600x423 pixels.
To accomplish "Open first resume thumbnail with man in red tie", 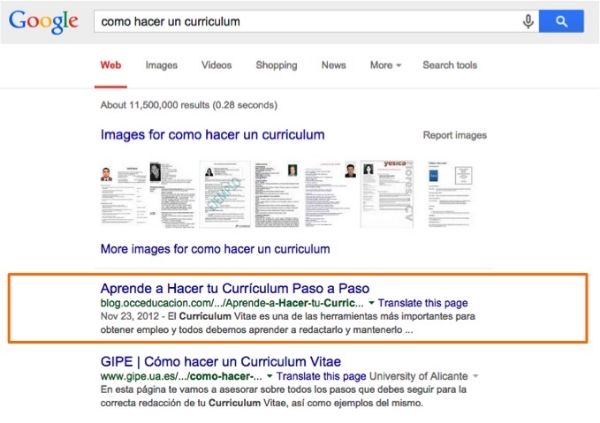I will click(123, 194).
